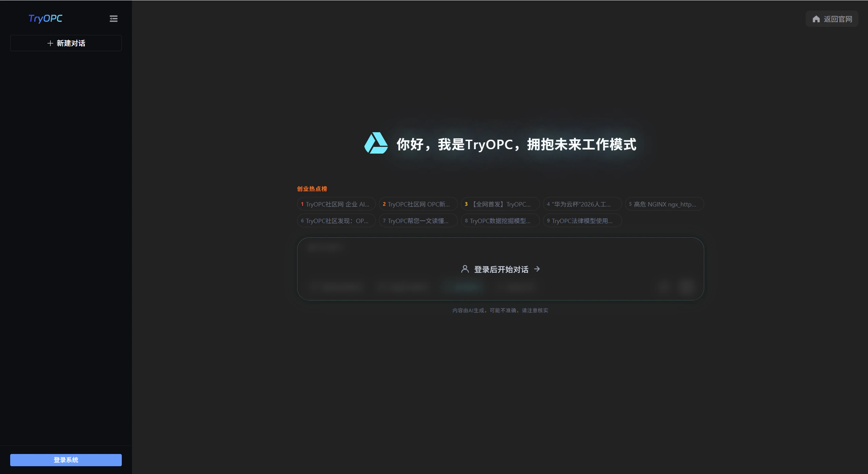Click the 创业热点榜 heading
Image resolution: width=868 pixels, height=474 pixels.
point(312,189)
